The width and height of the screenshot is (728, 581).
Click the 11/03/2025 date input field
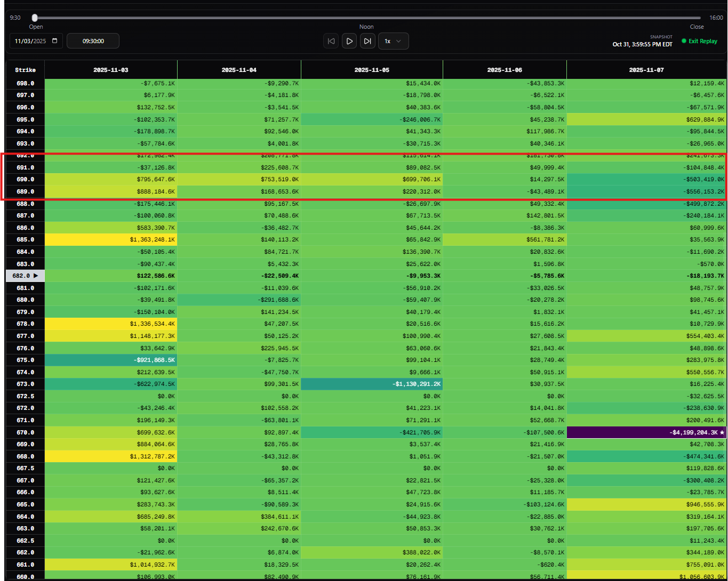tap(31, 41)
